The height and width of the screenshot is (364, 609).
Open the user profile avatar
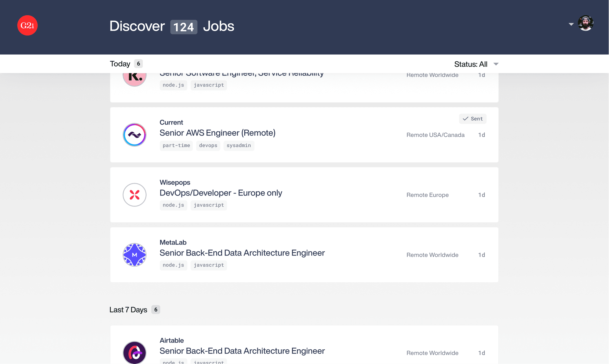pos(586,23)
